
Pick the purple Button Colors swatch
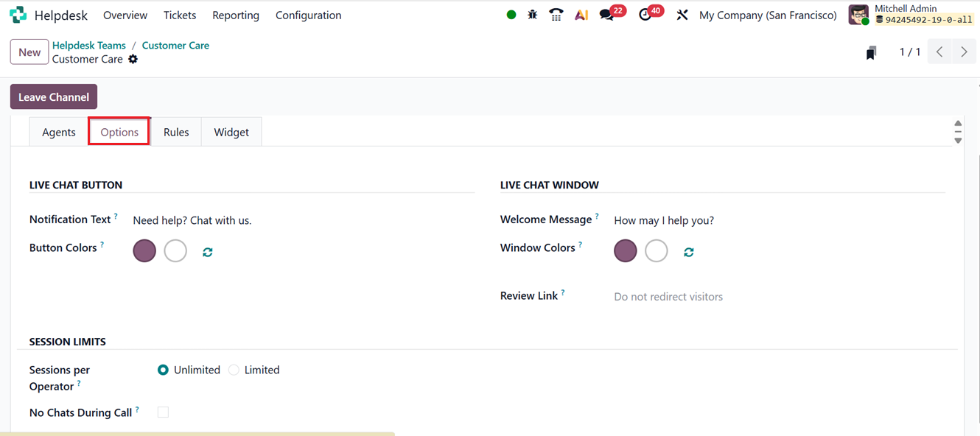pyautogui.click(x=144, y=251)
